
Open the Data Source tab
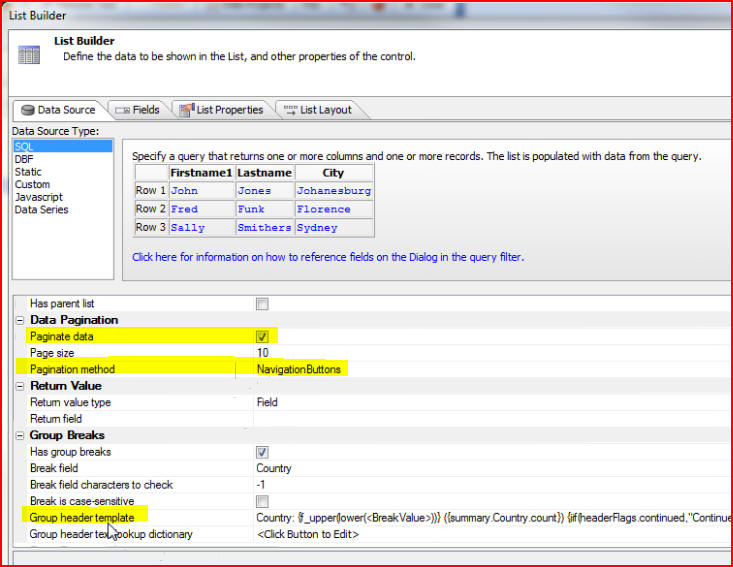pos(58,110)
